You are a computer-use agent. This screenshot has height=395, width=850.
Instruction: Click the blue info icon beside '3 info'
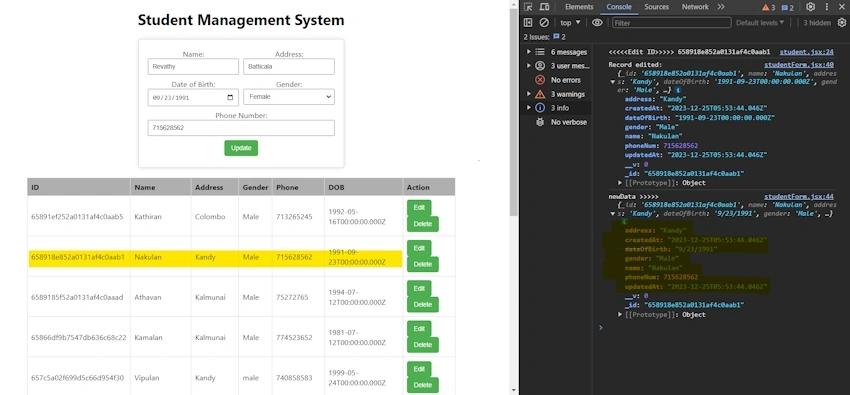[540, 108]
